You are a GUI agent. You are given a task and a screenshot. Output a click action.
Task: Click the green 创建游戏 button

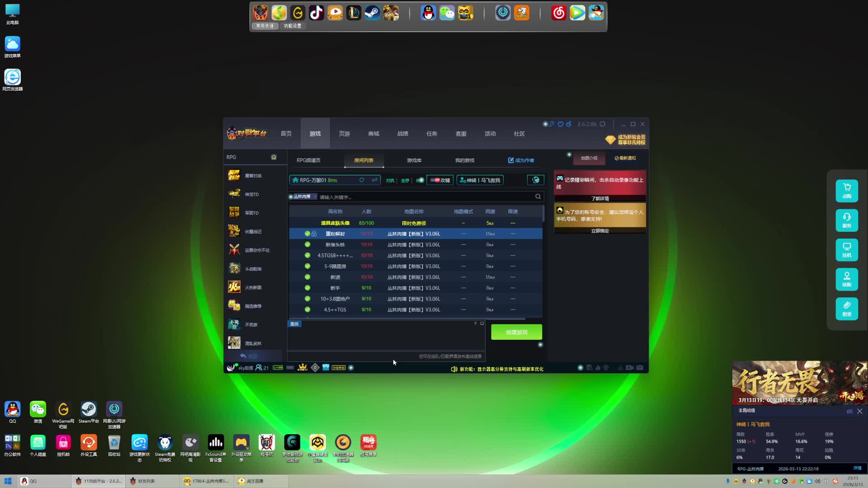coord(516,332)
